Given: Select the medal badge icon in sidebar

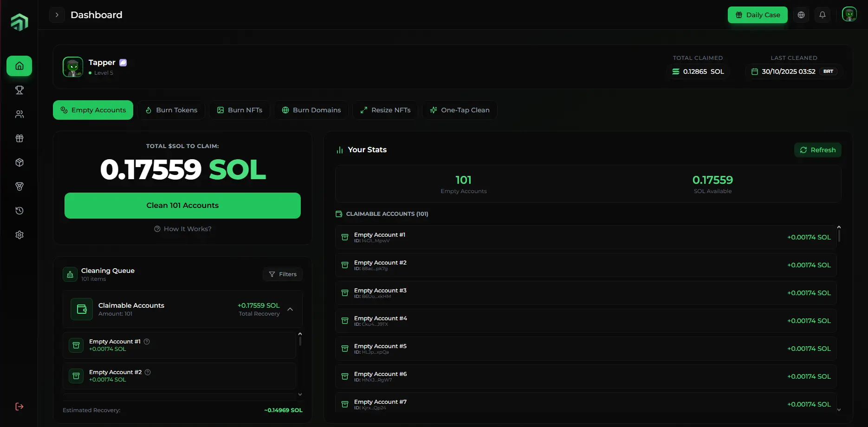Looking at the screenshot, I should pos(19,187).
